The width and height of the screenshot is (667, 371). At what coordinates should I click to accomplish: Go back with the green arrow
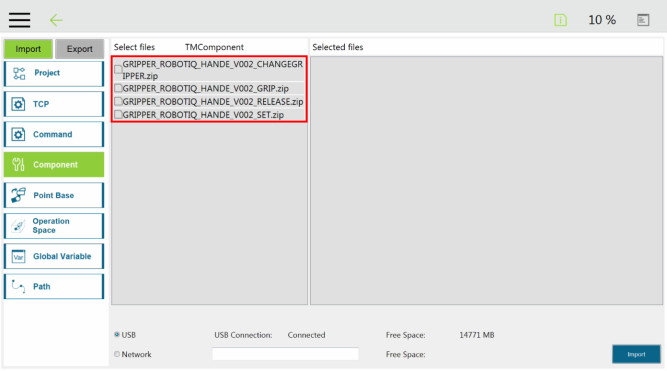(56, 20)
